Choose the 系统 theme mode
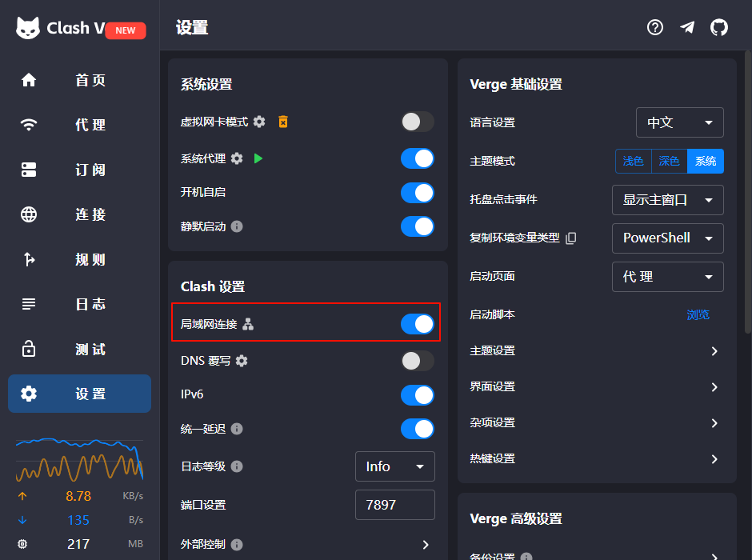 click(x=706, y=161)
